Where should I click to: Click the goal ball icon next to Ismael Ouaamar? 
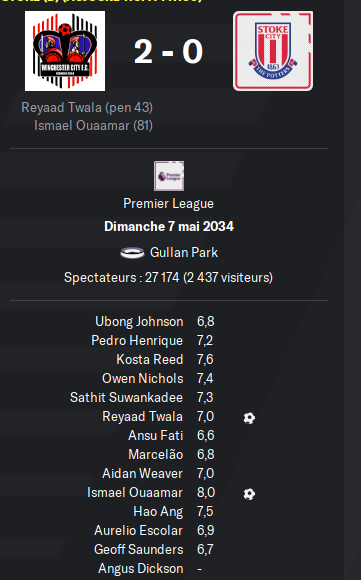click(249, 494)
